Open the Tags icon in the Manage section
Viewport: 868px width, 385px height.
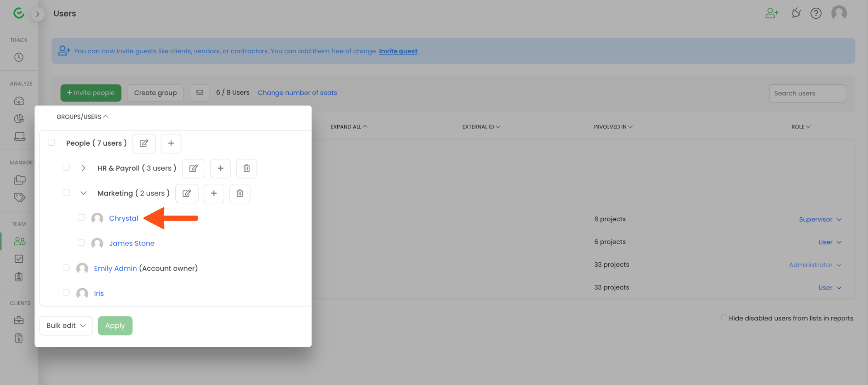point(20,198)
